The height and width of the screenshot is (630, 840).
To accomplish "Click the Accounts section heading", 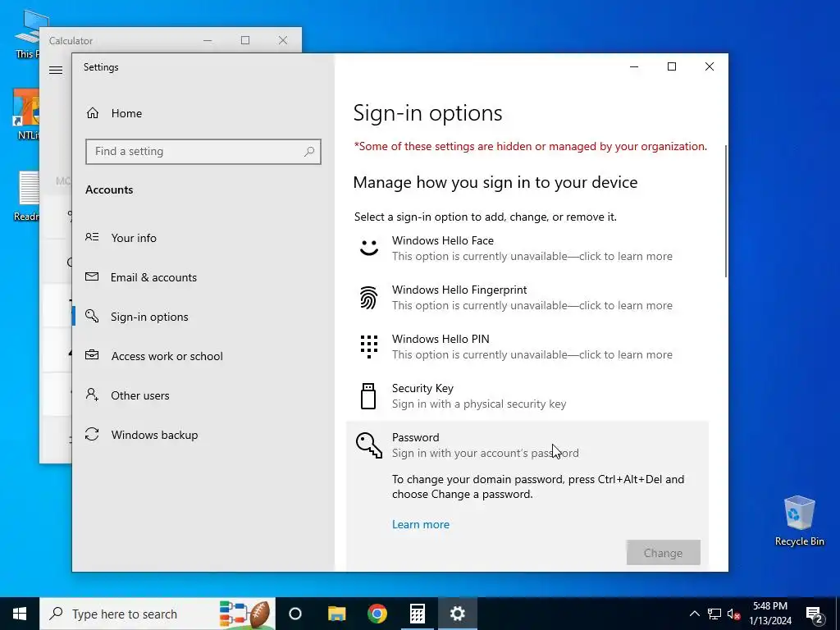I will 109,189.
